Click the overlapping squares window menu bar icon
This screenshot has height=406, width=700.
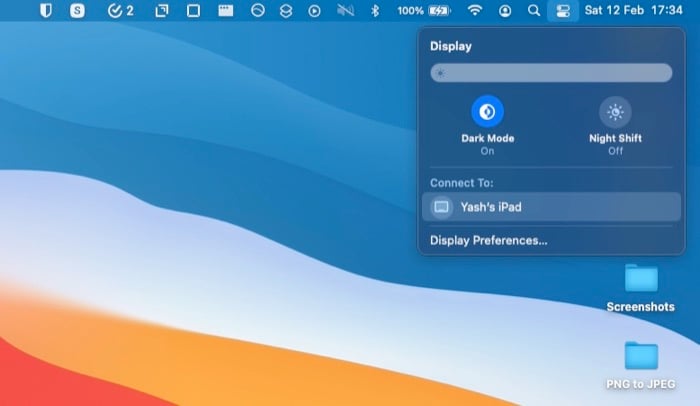click(x=162, y=10)
